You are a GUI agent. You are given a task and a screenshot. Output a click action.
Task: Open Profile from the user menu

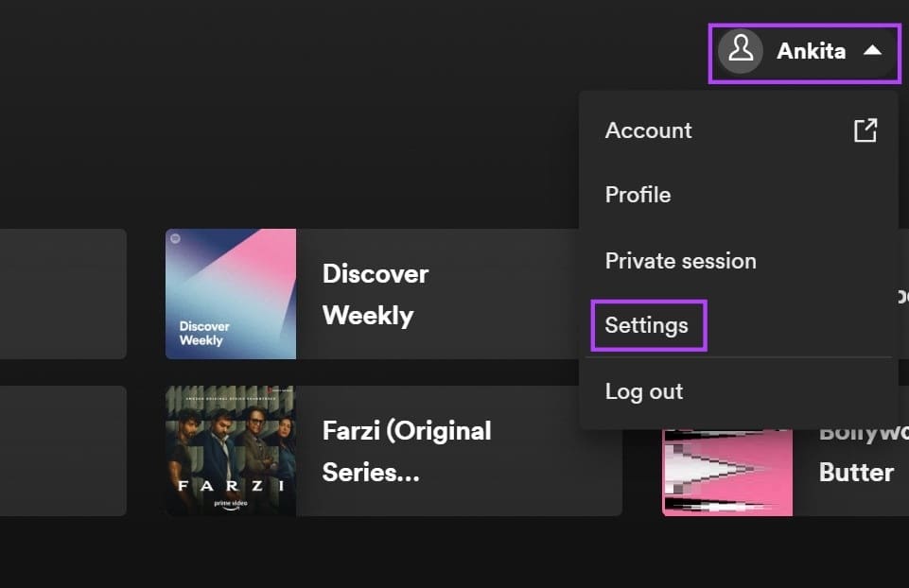[x=739, y=195]
